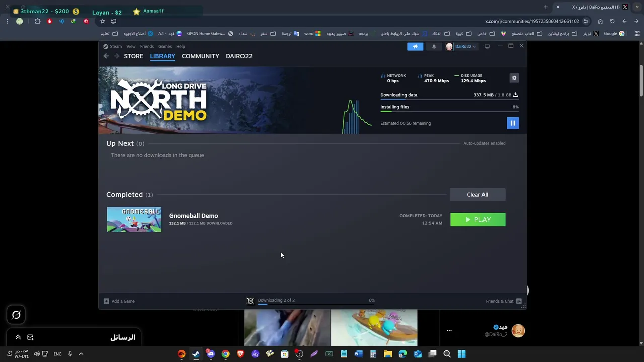Open the DAIRO22 profile tab
The width and height of the screenshot is (644, 362).
pyautogui.click(x=239, y=56)
